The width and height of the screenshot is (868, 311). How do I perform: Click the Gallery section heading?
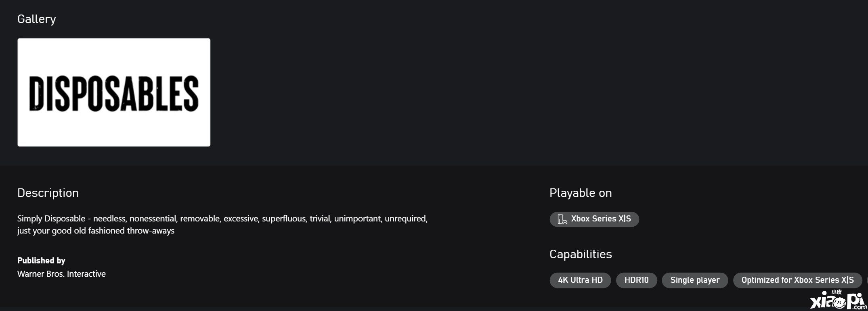[36, 19]
